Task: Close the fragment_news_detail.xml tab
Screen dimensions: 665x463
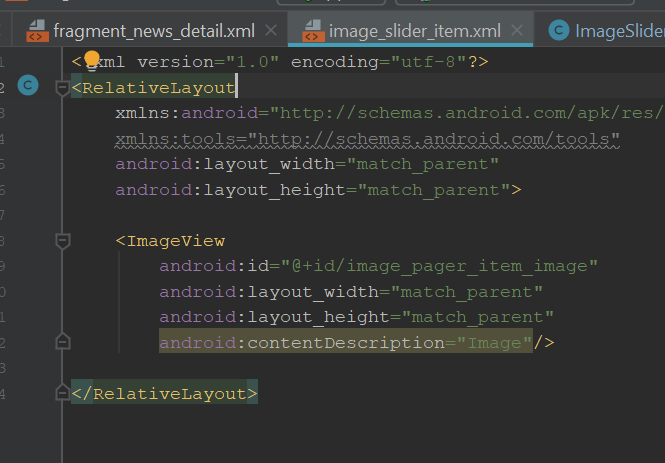Action: (x=271, y=30)
